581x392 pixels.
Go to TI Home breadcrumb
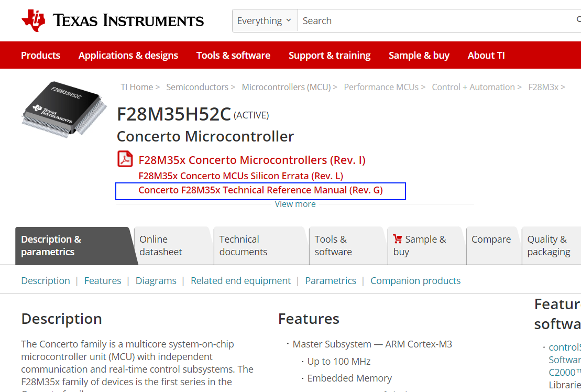pyautogui.click(x=137, y=87)
